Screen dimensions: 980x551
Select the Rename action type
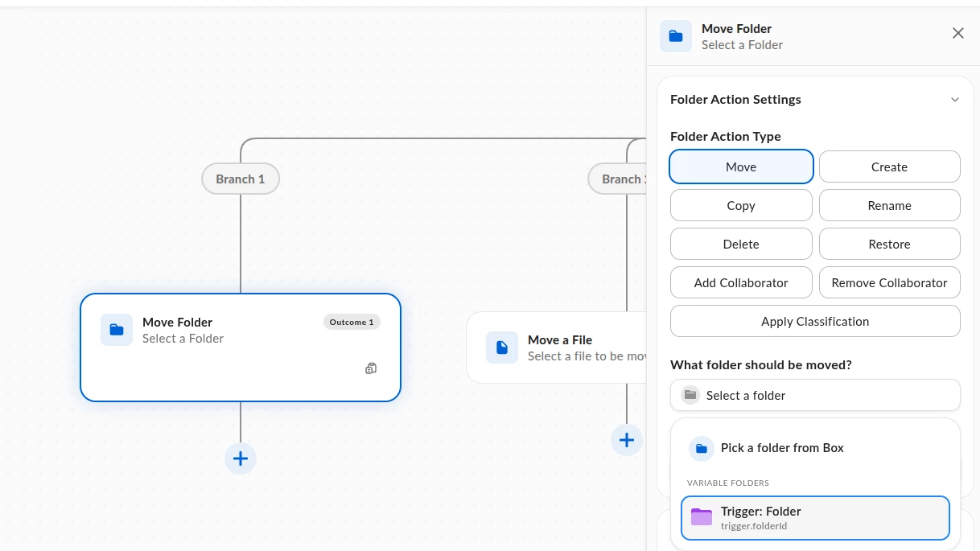889,206
